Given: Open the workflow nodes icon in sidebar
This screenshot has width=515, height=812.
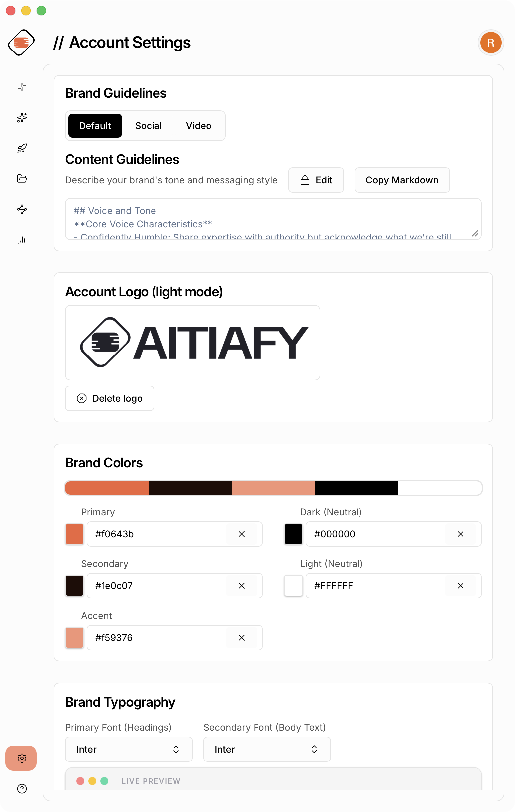Looking at the screenshot, I should [x=22, y=209].
